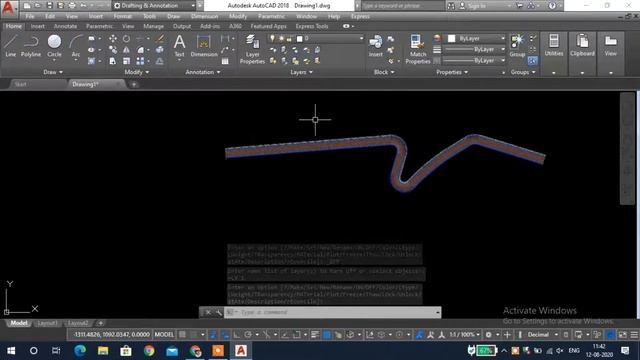Select the Polyline tool
The image size is (640, 360).
pyautogui.click(x=31, y=46)
